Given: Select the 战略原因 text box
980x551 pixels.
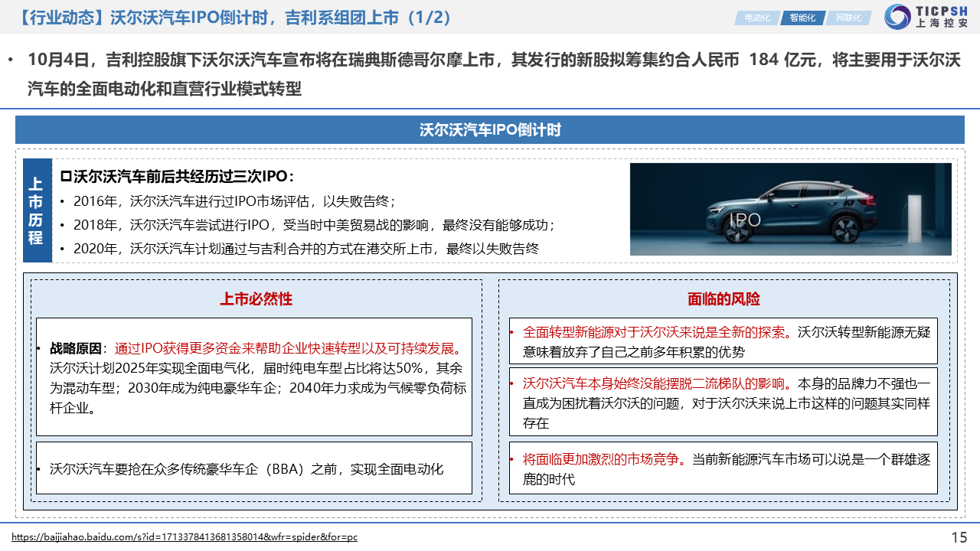Looking at the screenshot, I should click(254, 377).
